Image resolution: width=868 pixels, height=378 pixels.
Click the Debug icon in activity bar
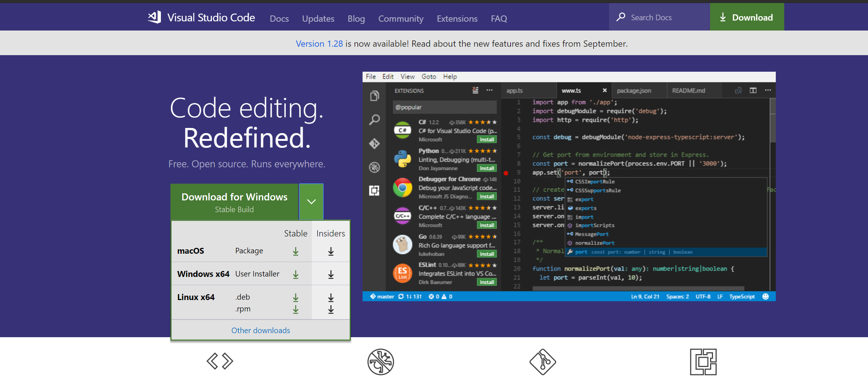tap(374, 167)
